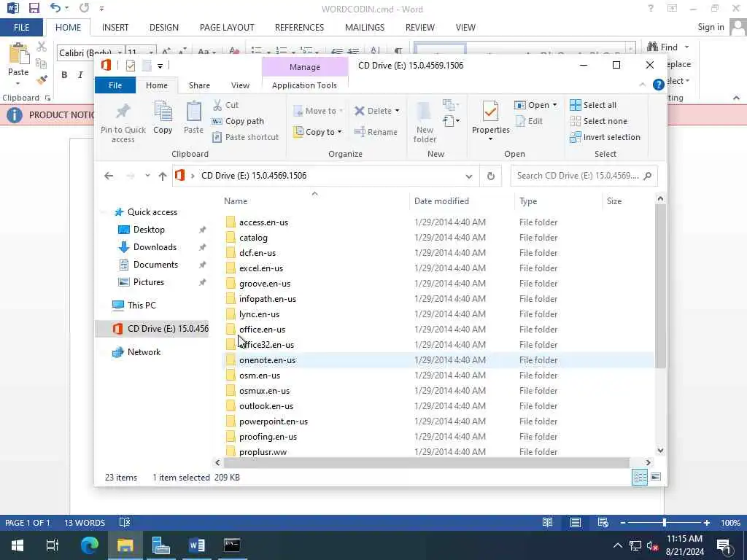Click the Word zoom out minus button
The height and width of the screenshot is (560, 747).
click(x=622, y=523)
